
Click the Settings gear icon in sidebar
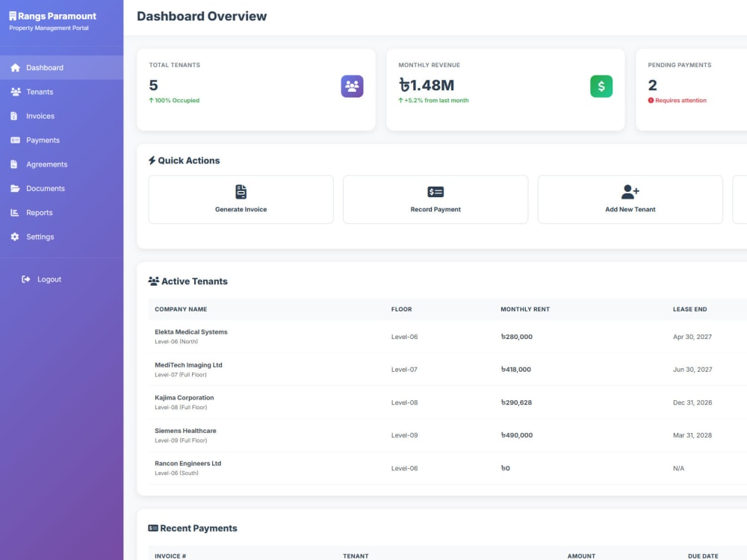coord(15,237)
